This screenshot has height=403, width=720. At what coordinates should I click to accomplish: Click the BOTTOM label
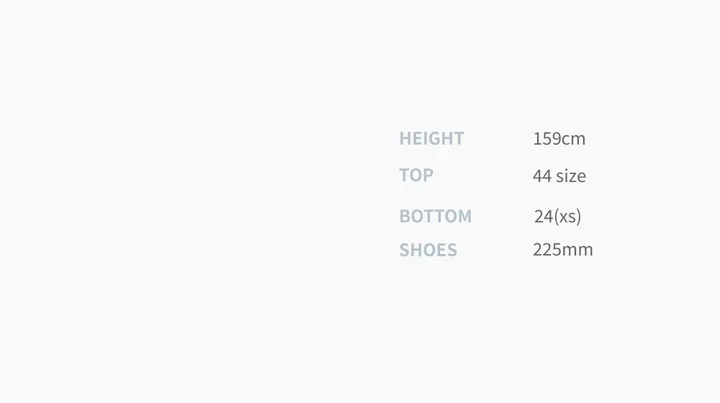pyautogui.click(x=436, y=216)
